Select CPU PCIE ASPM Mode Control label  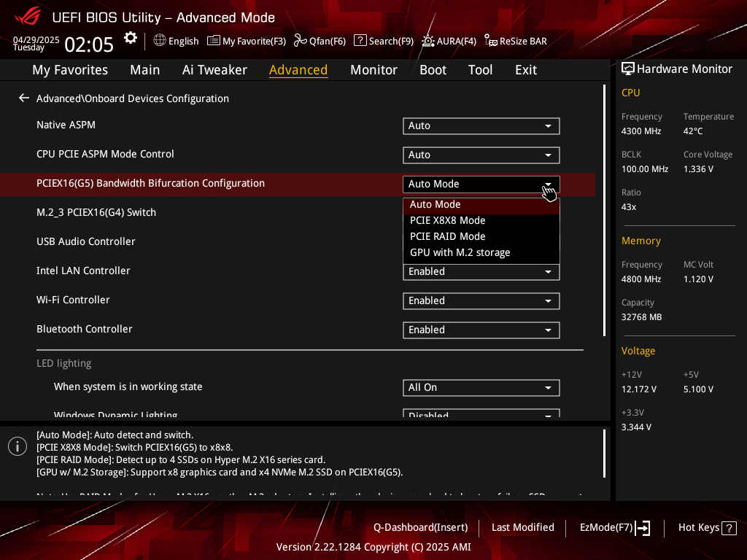click(105, 155)
